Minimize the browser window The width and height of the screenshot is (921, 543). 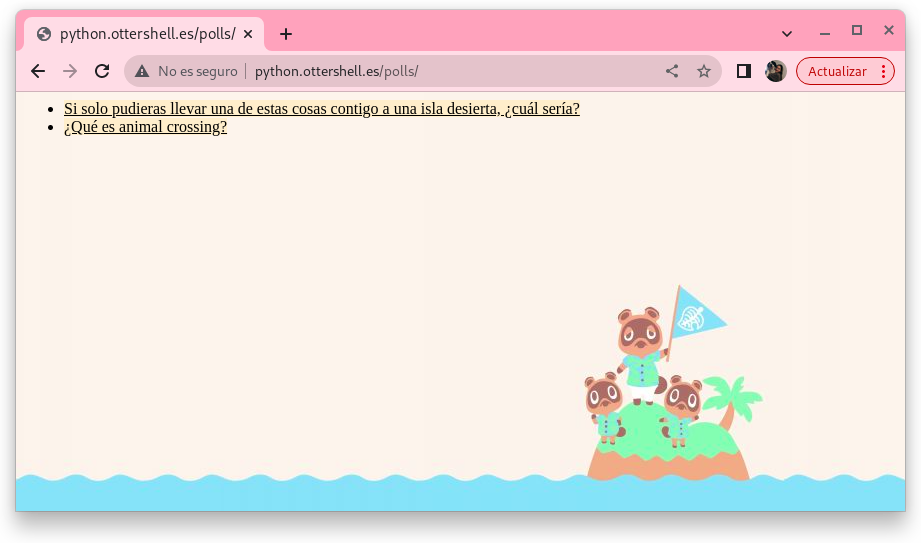click(x=825, y=33)
